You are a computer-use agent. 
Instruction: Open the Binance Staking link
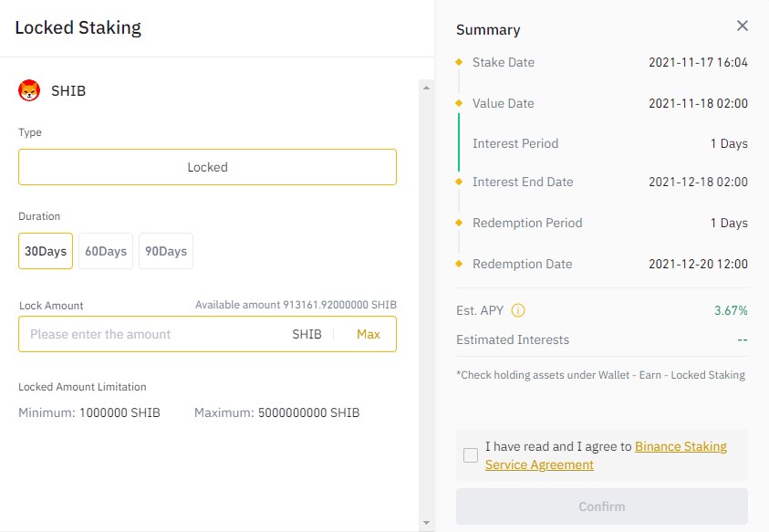[x=681, y=446]
